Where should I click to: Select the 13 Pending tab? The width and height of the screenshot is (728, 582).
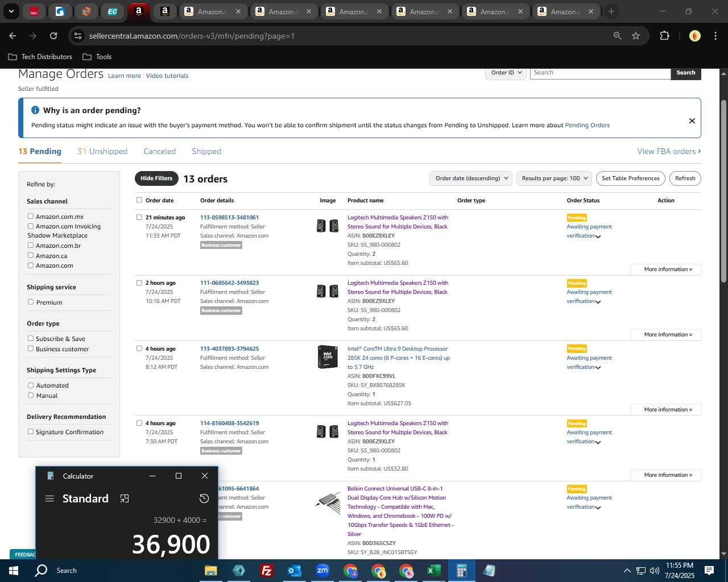coord(40,151)
